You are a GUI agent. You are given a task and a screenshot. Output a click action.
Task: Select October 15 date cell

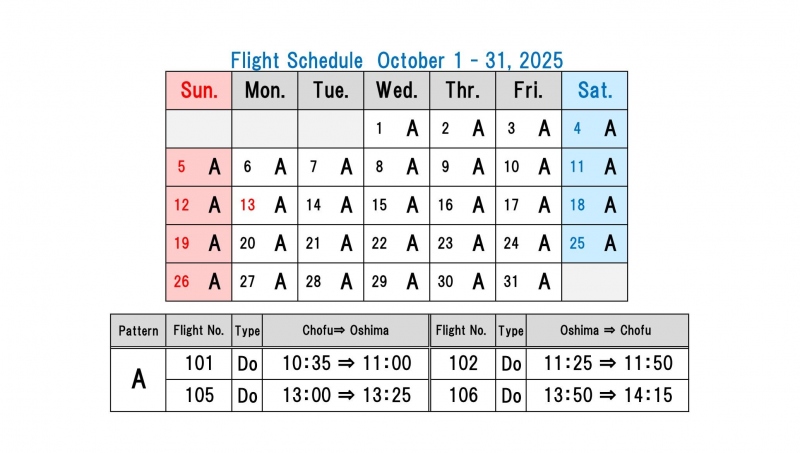tap(397, 205)
